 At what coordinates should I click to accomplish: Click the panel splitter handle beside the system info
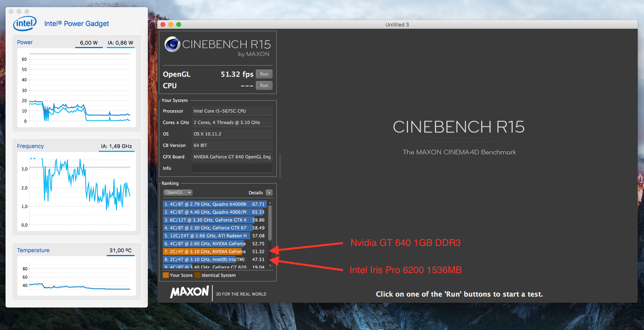point(280,166)
